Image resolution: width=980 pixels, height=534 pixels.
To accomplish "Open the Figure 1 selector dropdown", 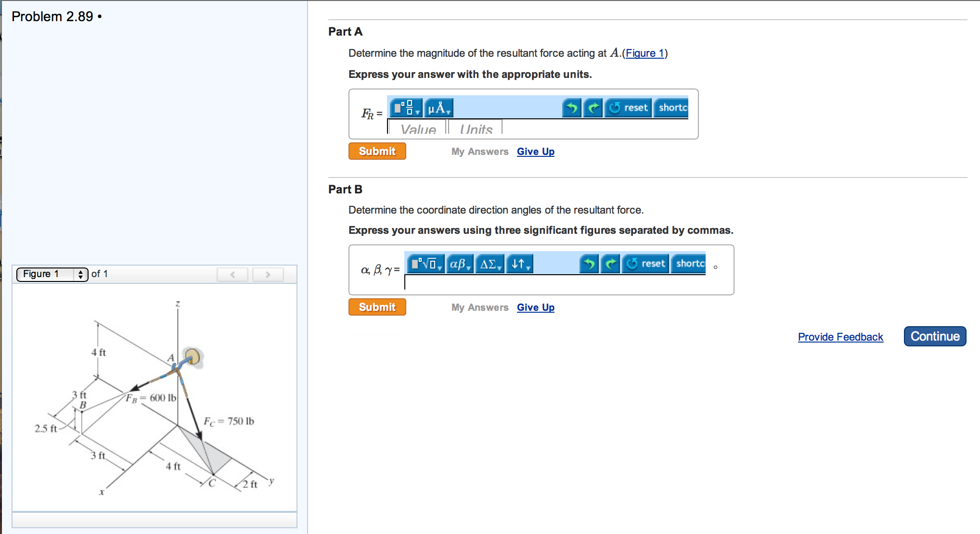I will point(52,274).
